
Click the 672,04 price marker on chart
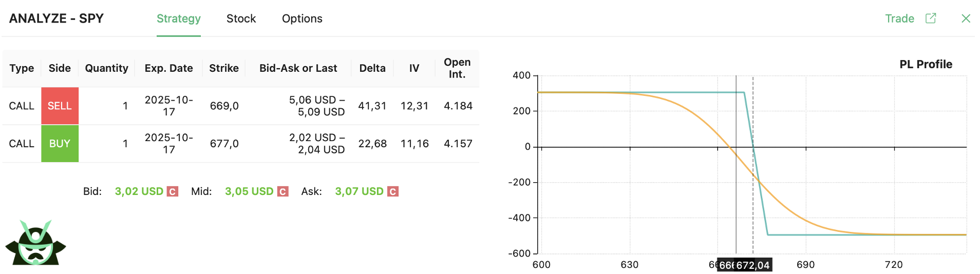click(753, 265)
